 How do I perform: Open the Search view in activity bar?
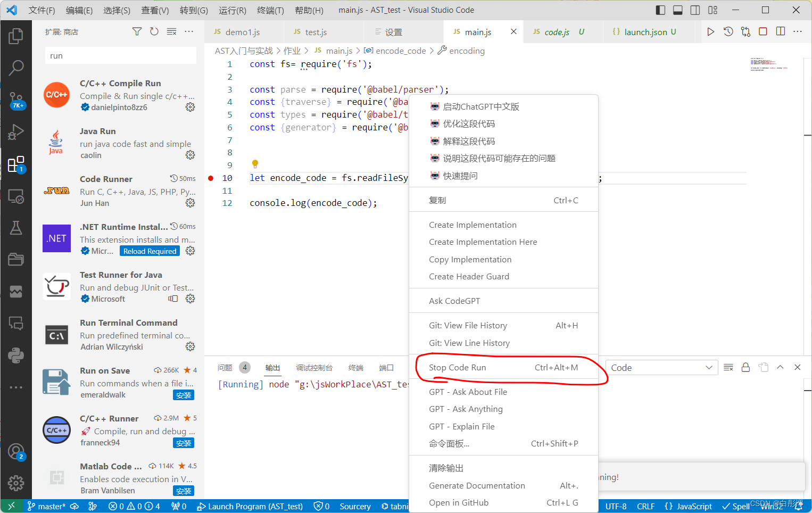tap(16, 68)
